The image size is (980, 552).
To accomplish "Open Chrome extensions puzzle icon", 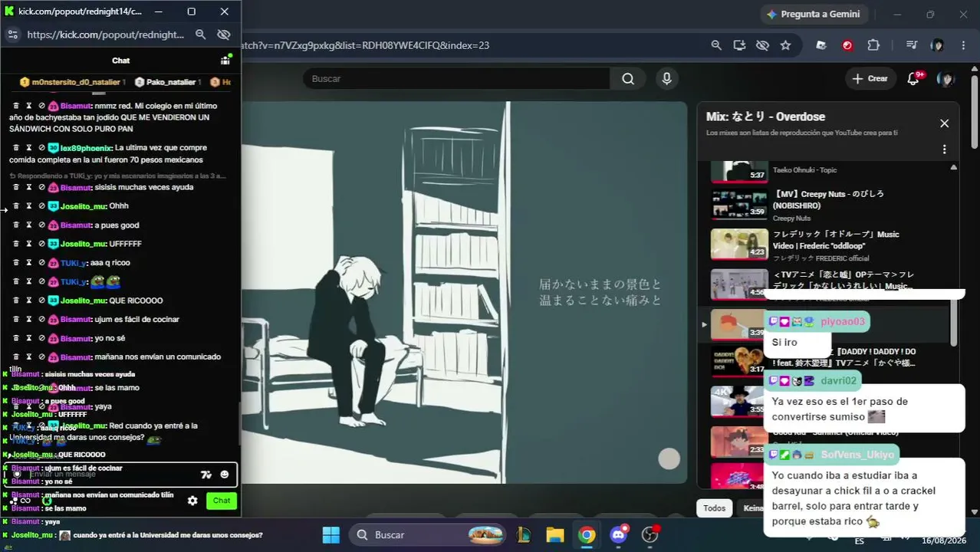I will pos(873,45).
